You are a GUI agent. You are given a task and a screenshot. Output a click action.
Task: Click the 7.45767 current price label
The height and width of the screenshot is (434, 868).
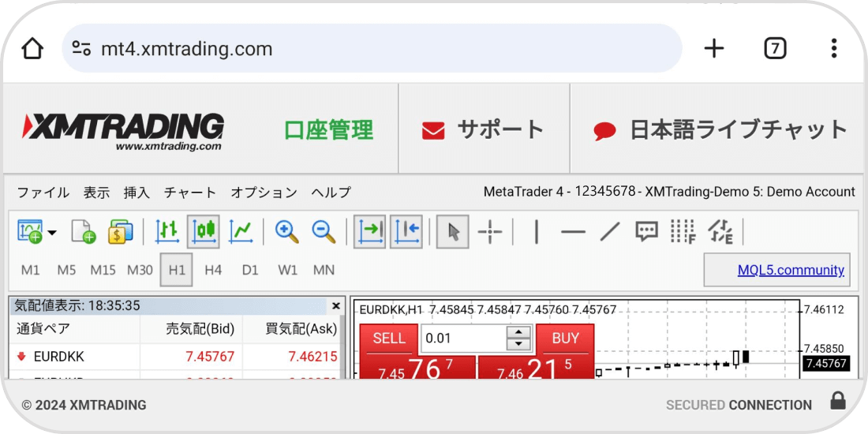826,364
